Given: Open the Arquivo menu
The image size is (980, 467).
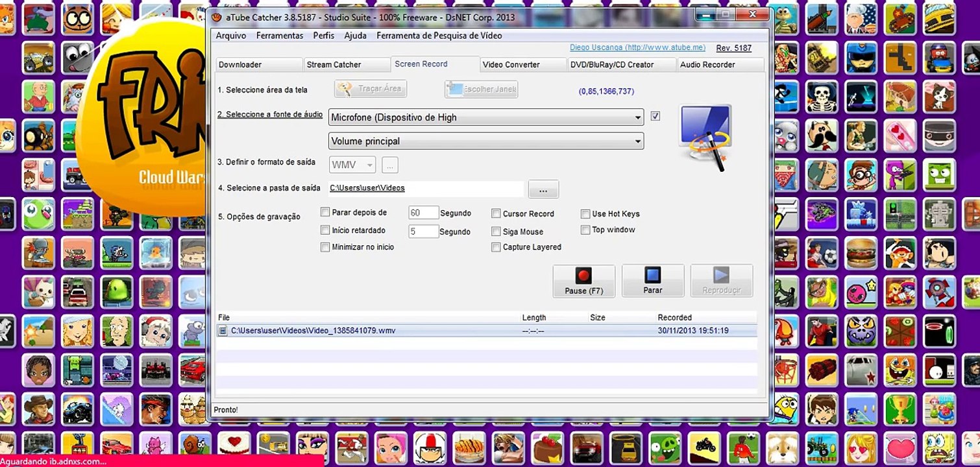Looking at the screenshot, I should (231, 36).
